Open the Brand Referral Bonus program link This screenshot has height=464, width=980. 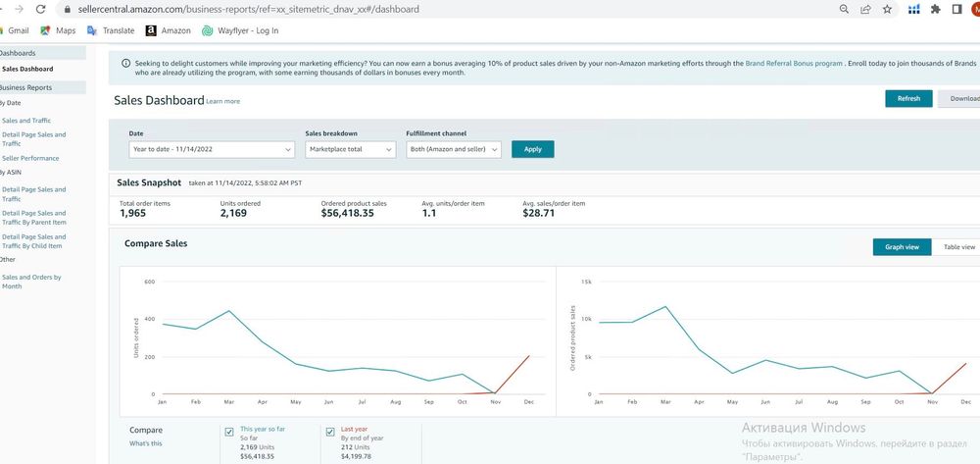(794, 63)
